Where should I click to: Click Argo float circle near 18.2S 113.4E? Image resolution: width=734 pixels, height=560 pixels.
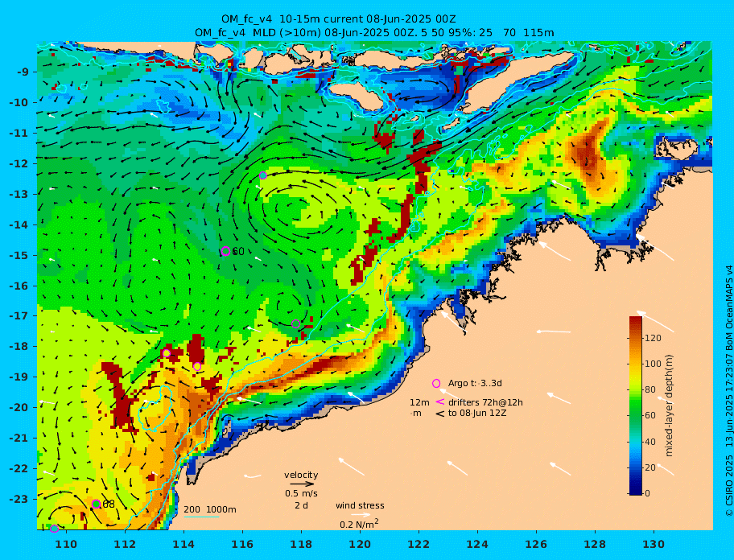pyautogui.click(x=166, y=353)
